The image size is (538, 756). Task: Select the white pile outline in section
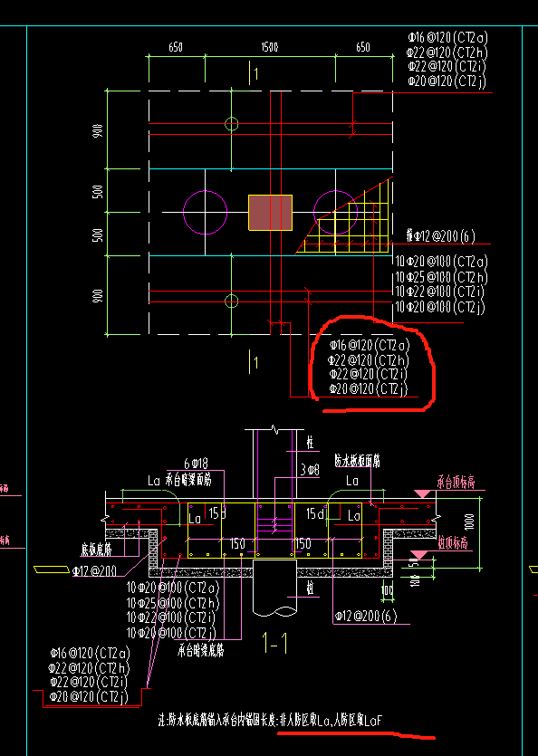(274, 589)
